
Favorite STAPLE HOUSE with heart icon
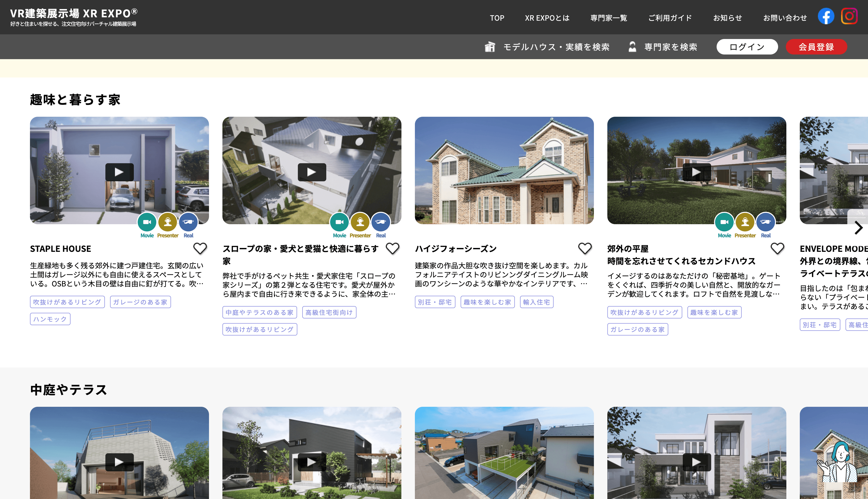pos(200,248)
